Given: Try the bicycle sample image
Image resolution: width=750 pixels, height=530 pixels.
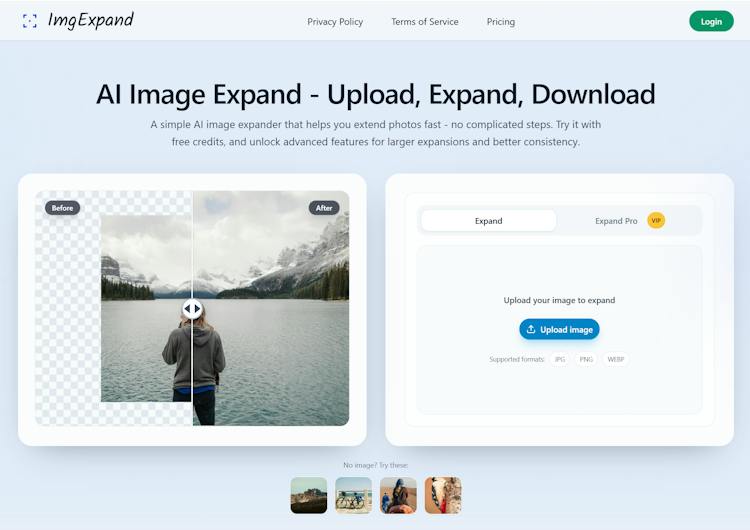Looking at the screenshot, I should pyautogui.click(x=353, y=495).
